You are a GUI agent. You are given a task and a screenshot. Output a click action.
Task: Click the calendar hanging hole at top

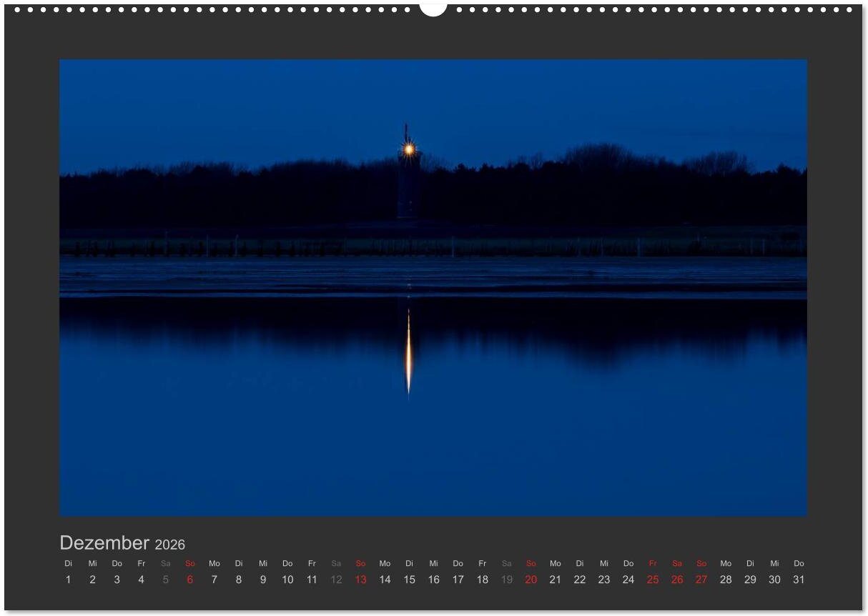coord(433,8)
